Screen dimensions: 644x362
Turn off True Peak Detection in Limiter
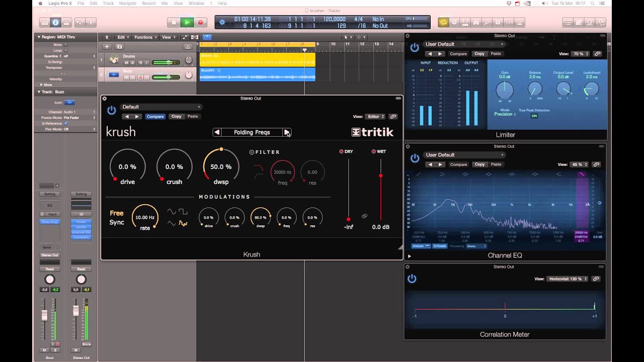click(534, 116)
